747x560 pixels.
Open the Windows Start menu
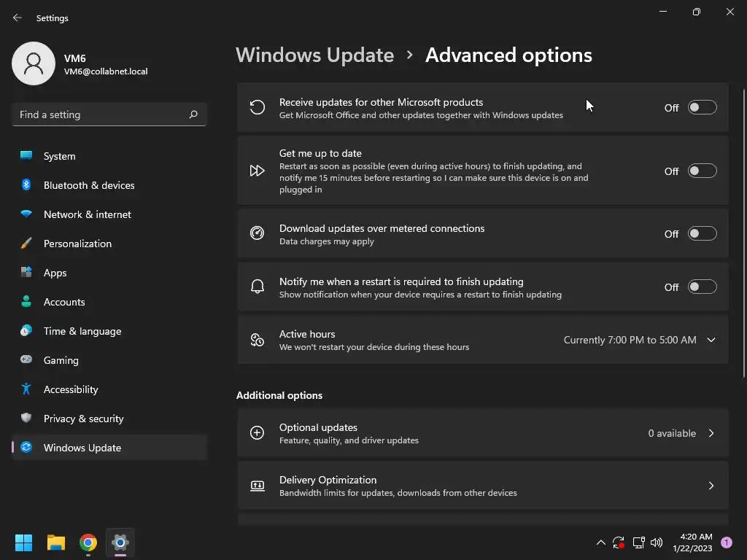[x=23, y=542]
